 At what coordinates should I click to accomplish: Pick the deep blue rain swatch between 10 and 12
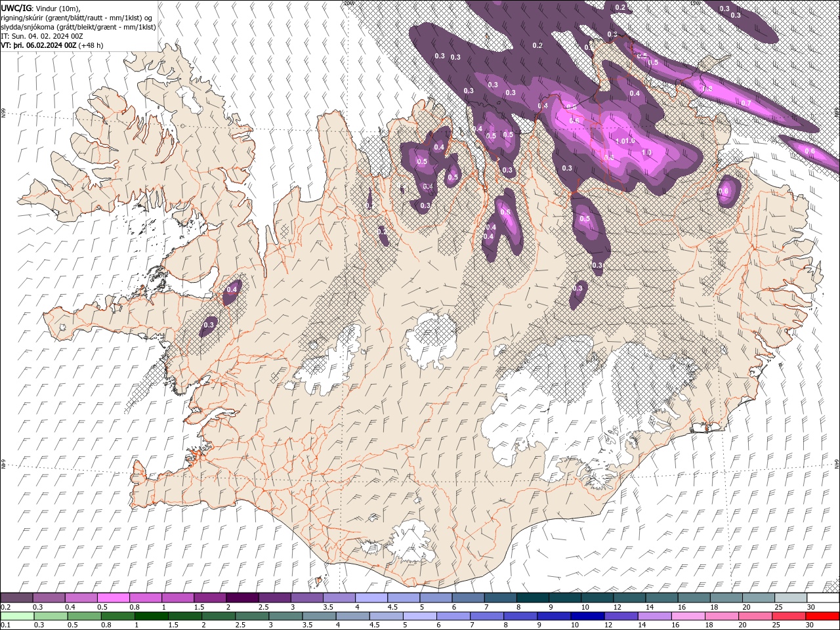coord(588,616)
